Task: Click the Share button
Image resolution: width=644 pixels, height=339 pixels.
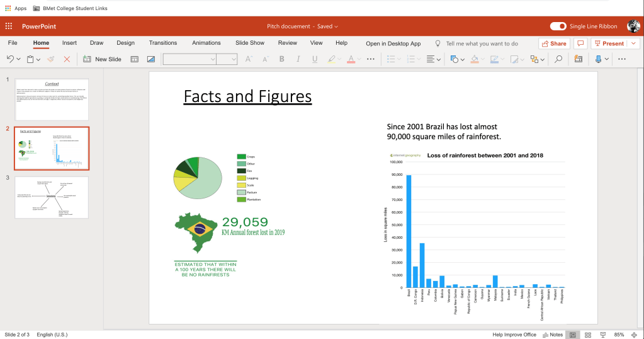Action: click(x=554, y=43)
